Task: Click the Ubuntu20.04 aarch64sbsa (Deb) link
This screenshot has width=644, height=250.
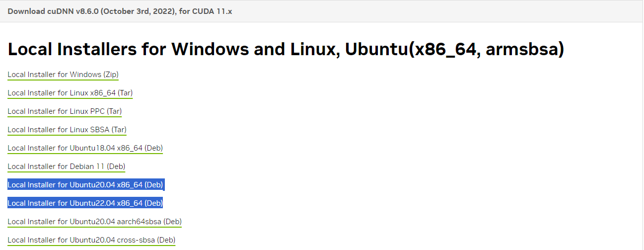Action: (94, 222)
